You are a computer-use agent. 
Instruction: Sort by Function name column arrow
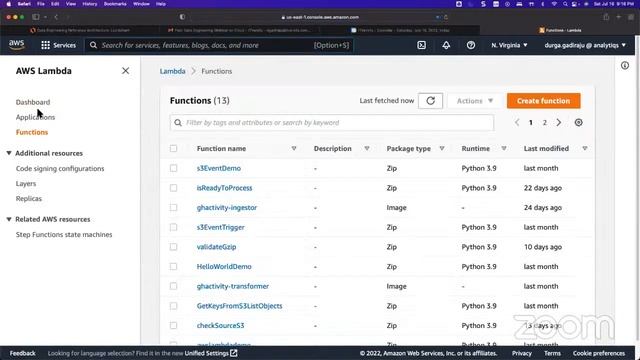point(294,149)
